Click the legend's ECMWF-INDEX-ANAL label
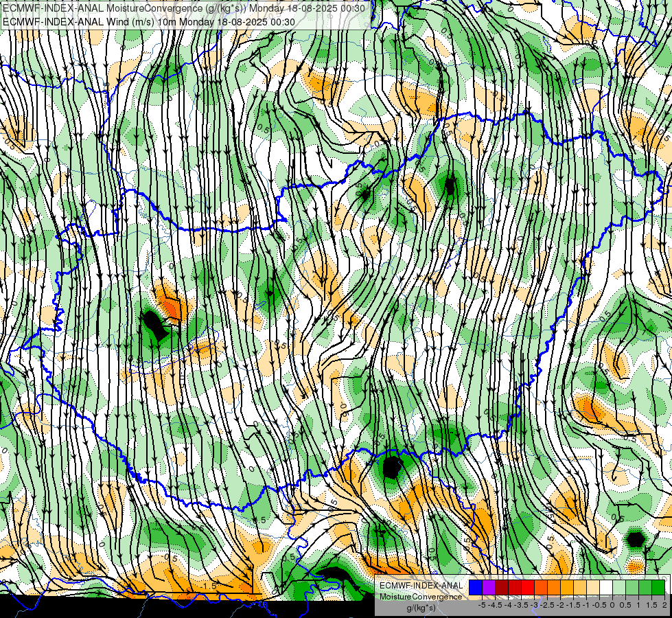 click(421, 586)
